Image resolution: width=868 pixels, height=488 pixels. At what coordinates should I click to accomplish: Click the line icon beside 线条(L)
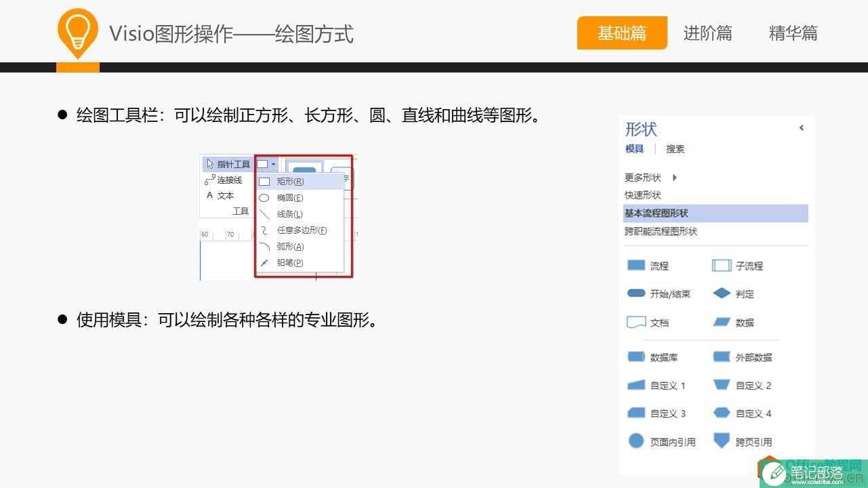264,214
